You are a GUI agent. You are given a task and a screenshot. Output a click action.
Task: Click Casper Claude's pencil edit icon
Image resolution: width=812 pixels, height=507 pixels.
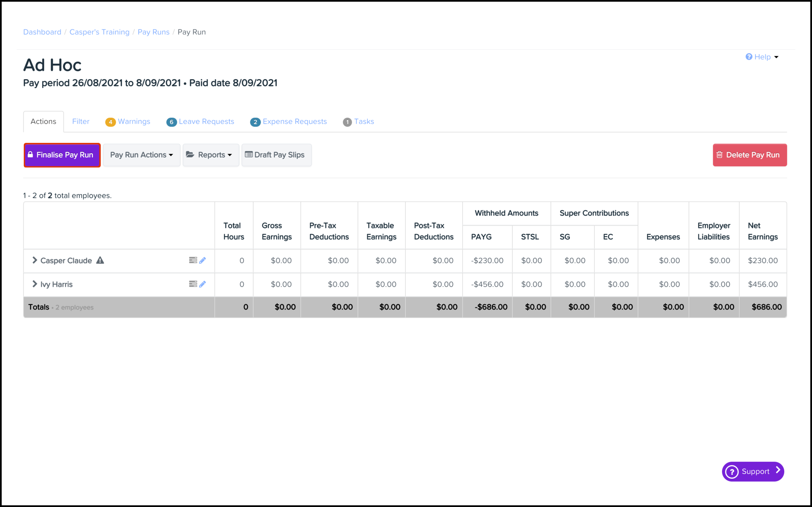tap(203, 260)
